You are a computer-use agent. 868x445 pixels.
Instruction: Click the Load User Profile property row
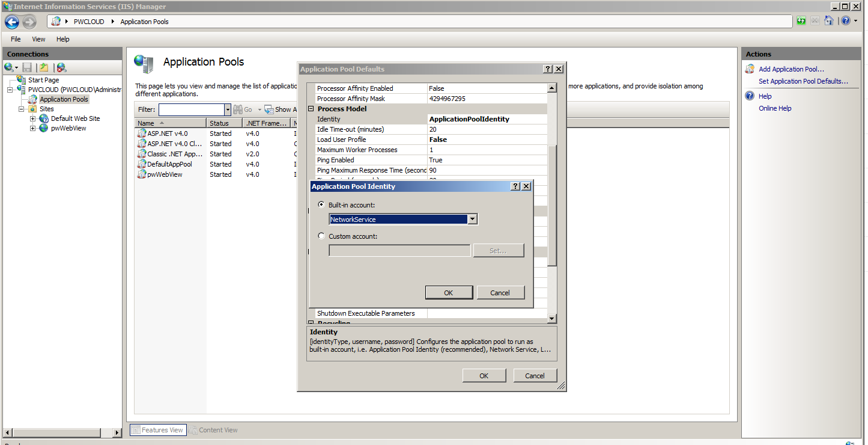tap(431, 140)
